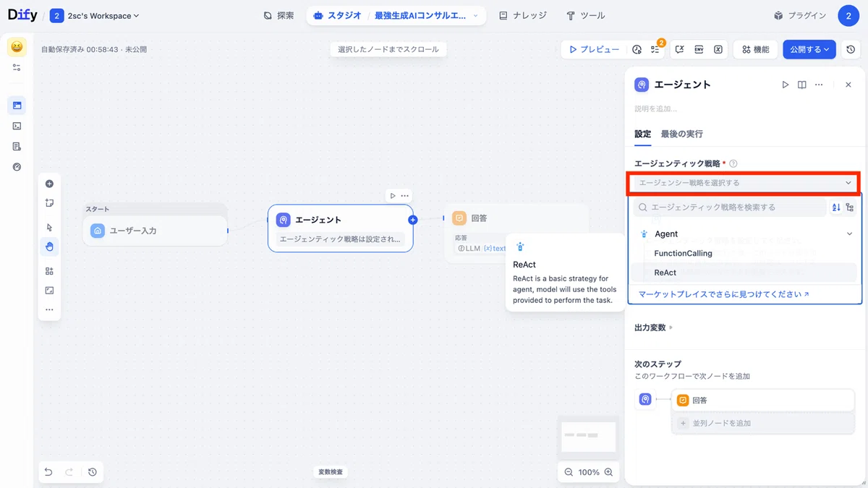Select the ReAct strategy

744,273
